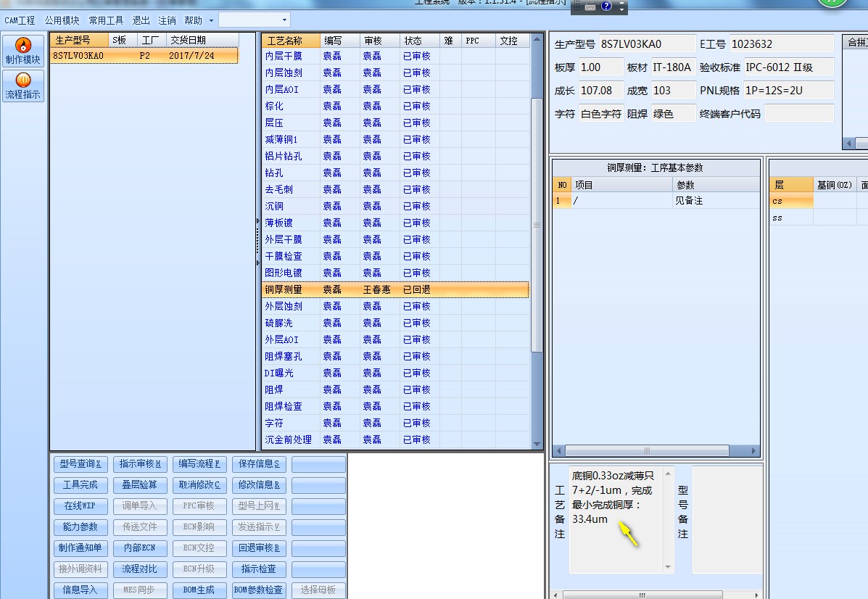Click the empty 终端客户代码 field
This screenshot has width=868, height=599.
798,113
